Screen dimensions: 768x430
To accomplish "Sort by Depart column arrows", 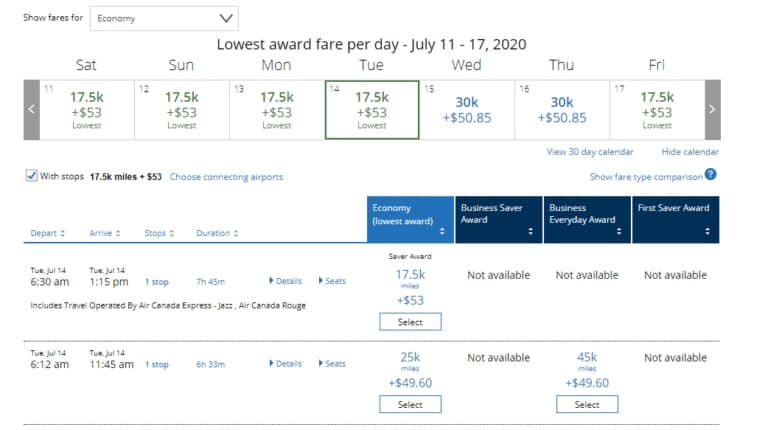I will 62,233.
